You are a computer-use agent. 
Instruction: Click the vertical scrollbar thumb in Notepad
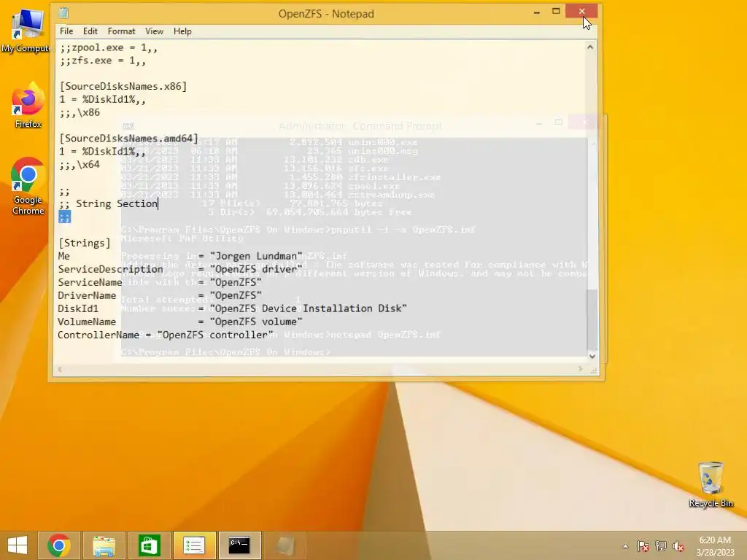(591, 319)
